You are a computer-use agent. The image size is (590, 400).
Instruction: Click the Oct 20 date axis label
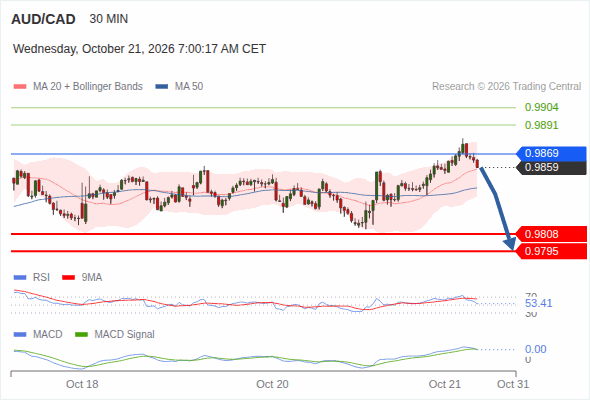point(272,384)
